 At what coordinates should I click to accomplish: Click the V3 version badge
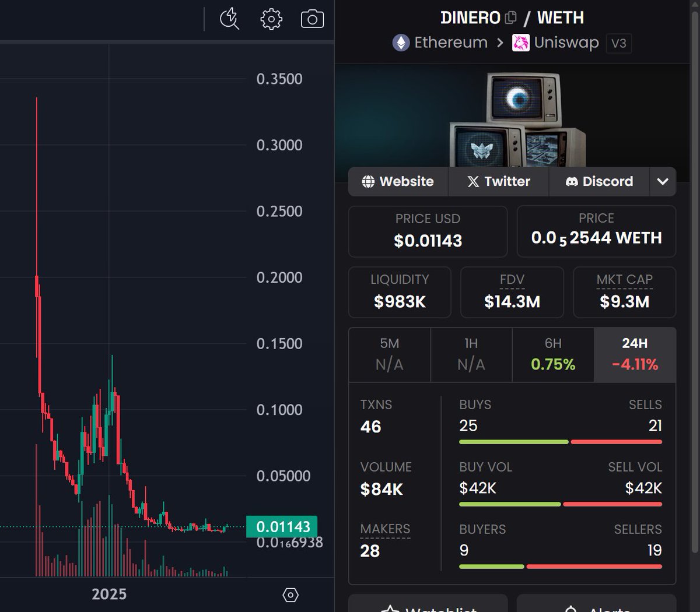[x=619, y=43]
